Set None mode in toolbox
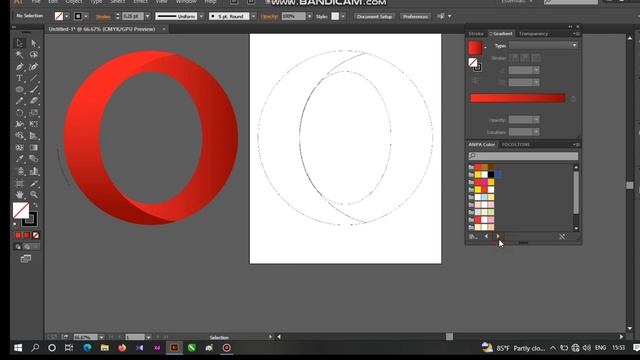Screen dimensions: 640x360 pos(36,236)
